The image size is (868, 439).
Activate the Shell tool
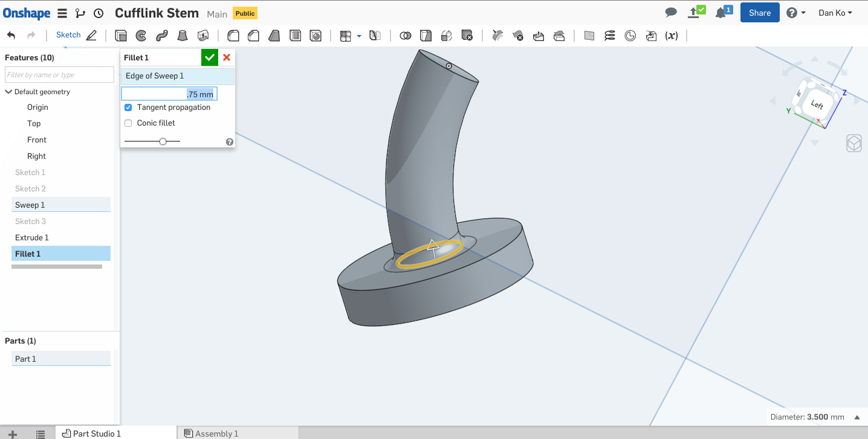click(295, 36)
